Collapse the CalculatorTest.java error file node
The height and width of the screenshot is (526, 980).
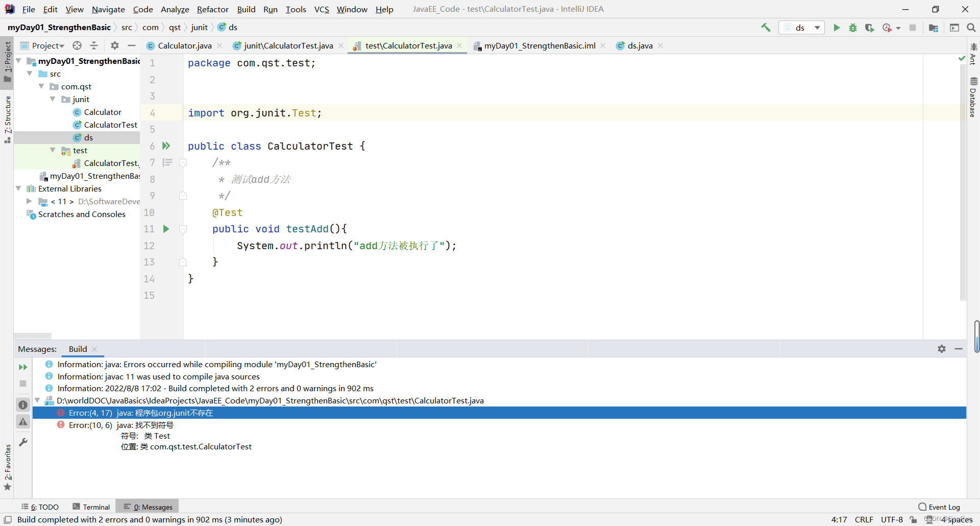(37, 400)
